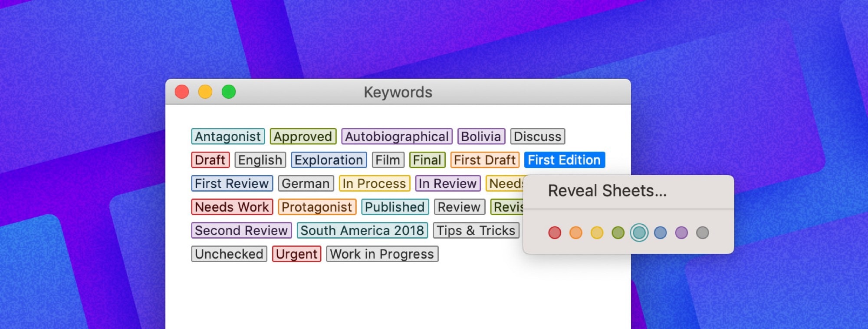Click the Draft keyword tag
Image resolution: width=868 pixels, height=329 pixels.
(210, 160)
